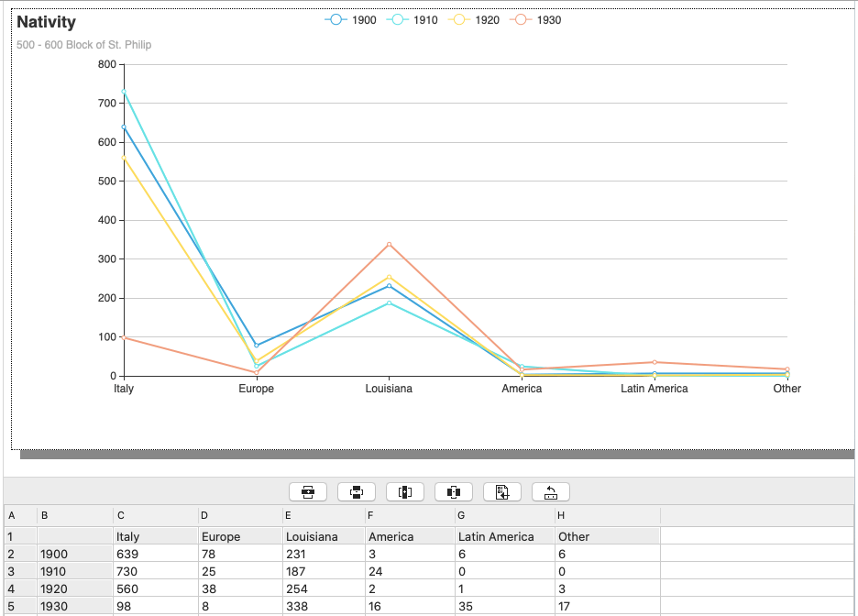Viewport: 858px width, 616px height.
Task: Hide the 1920 legend series
Action: tap(475, 20)
